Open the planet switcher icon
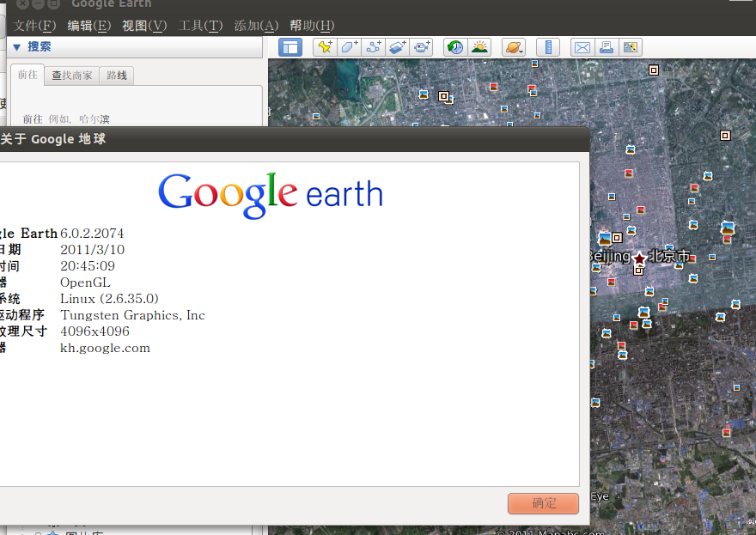756x535 pixels. (514, 47)
